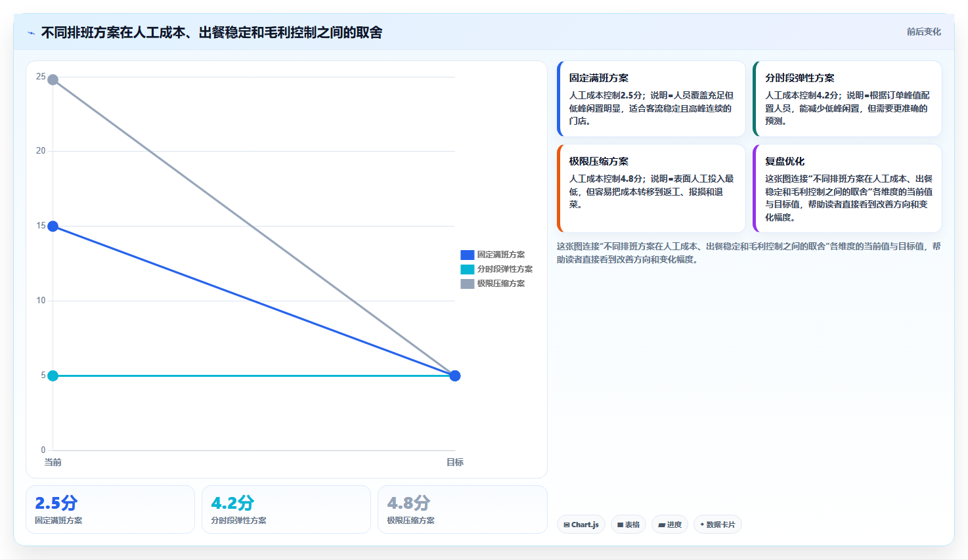Click the 表格 tag
This screenshot has width=968, height=560.
click(628, 525)
